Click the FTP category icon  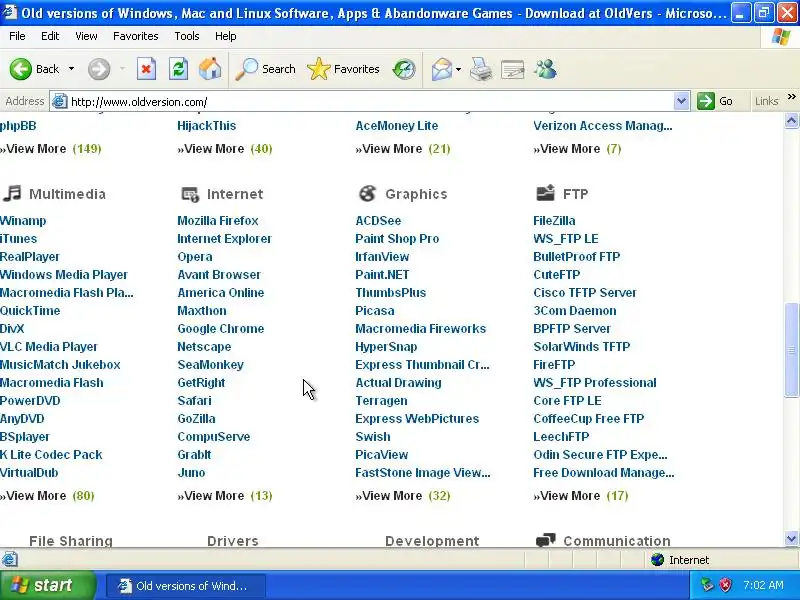click(x=545, y=193)
